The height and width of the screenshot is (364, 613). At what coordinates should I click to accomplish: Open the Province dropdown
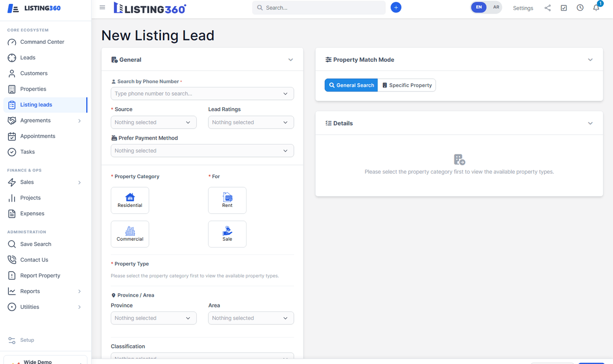click(154, 318)
